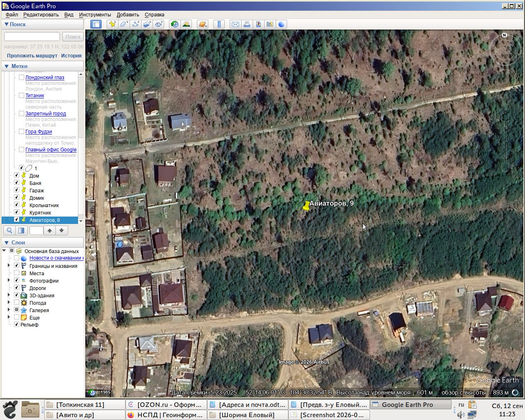
Task: Open the Добавить menu
Action: (128, 14)
